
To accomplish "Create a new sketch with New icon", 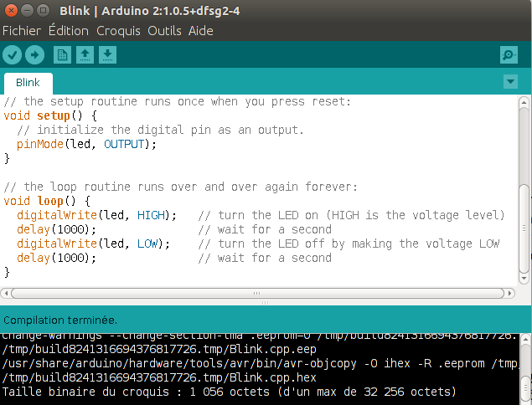I will [62, 55].
